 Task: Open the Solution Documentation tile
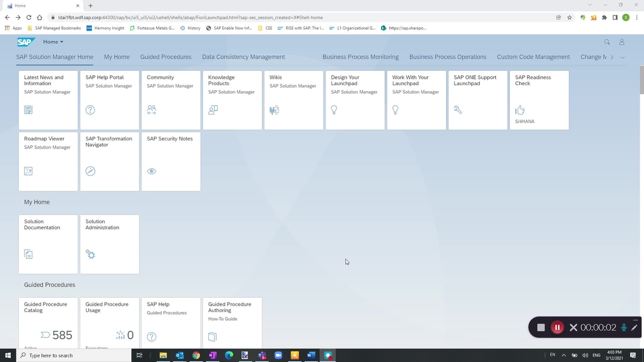tap(48, 245)
